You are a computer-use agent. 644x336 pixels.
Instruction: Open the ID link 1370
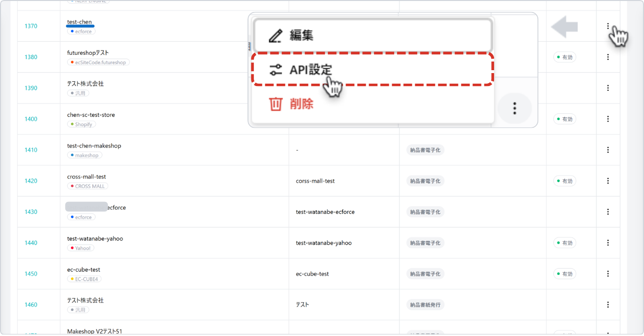[x=31, y=26]
